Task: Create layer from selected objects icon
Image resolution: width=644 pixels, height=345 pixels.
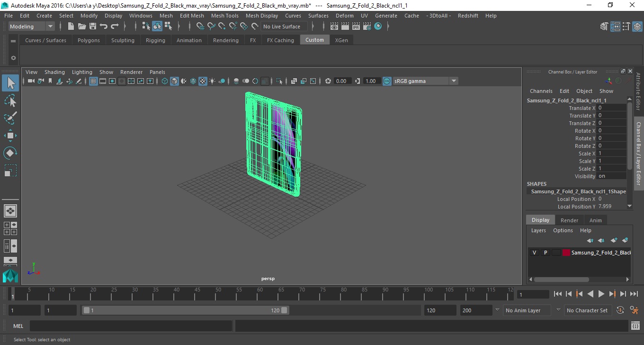Action: [625, 240]
